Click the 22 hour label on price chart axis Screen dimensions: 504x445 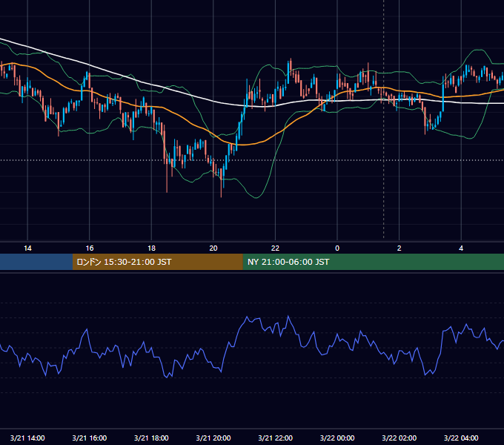[x=275, y=248]
